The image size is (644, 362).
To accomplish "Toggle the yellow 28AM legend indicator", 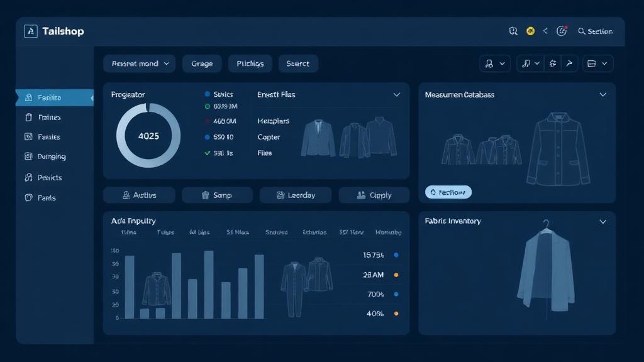I will tap(396, 274).
